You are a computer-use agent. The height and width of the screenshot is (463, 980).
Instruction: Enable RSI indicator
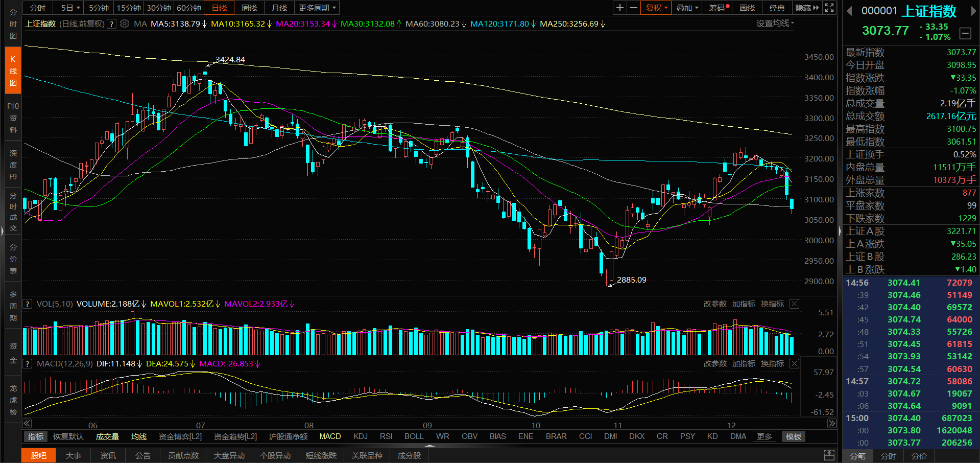[386, 436]
